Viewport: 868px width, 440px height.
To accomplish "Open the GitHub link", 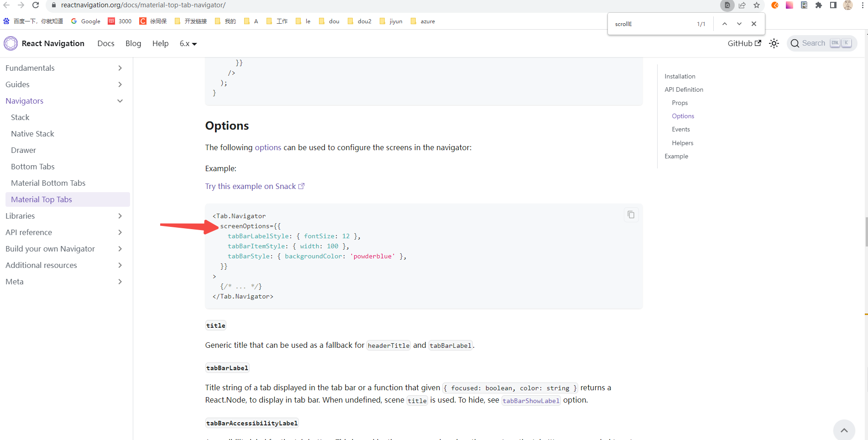I will 744,43.
